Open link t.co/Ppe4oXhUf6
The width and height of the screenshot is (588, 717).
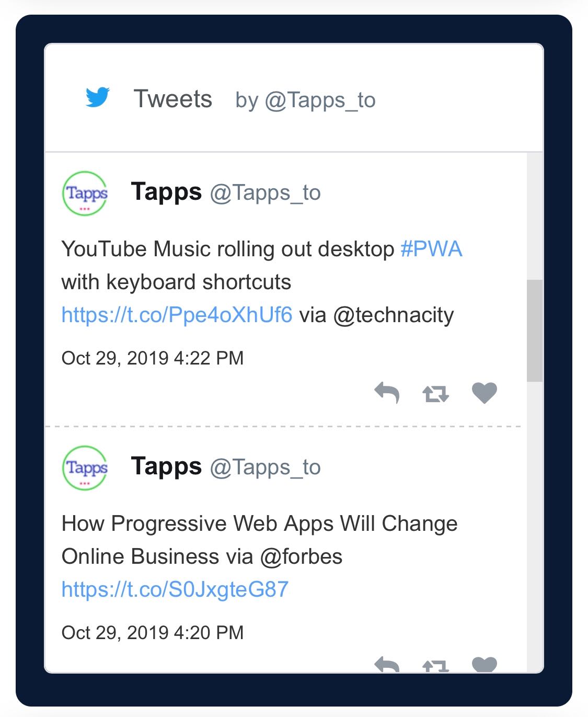(177, 315)
